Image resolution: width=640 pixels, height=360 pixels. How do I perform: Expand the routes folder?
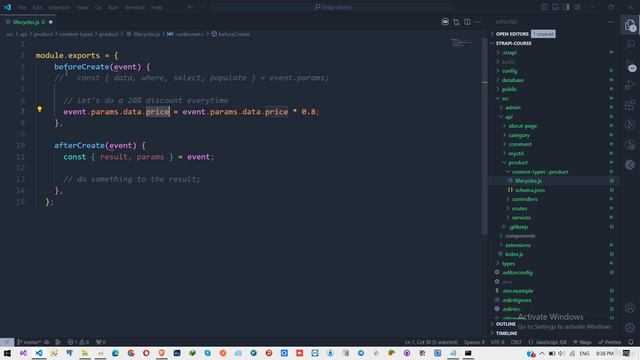click(x=520, y=209)
